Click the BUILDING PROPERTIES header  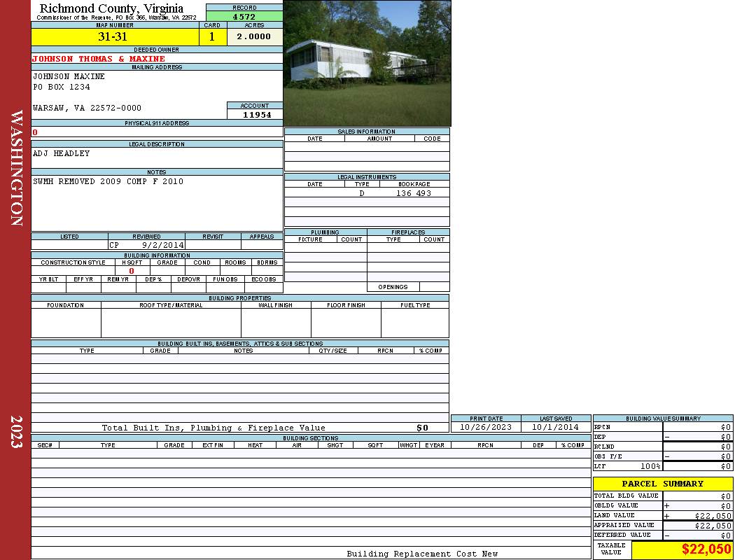240,298
